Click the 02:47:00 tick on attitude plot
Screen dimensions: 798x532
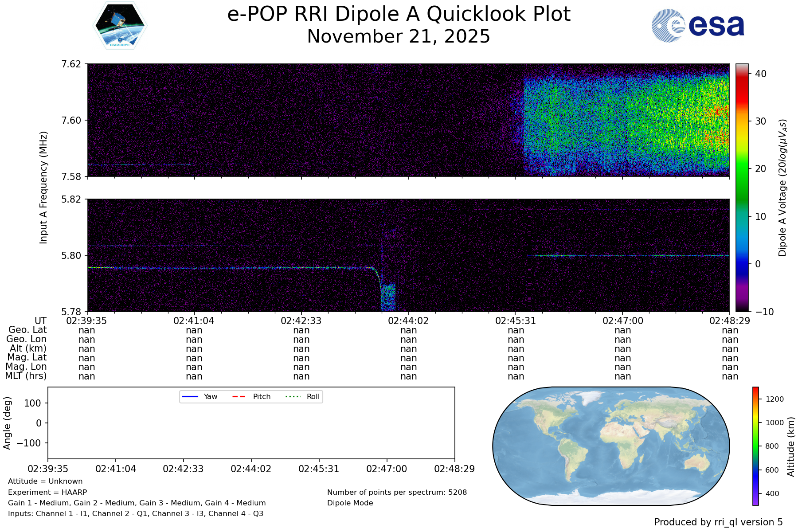pyautogui.click(x=386, y=469)
